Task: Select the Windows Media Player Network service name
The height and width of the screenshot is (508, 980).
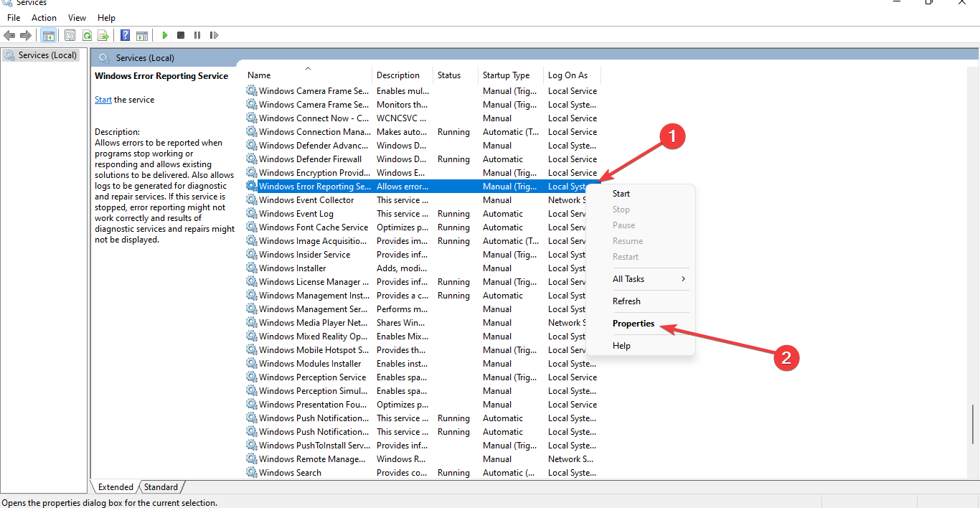Action: pos(314,323)
